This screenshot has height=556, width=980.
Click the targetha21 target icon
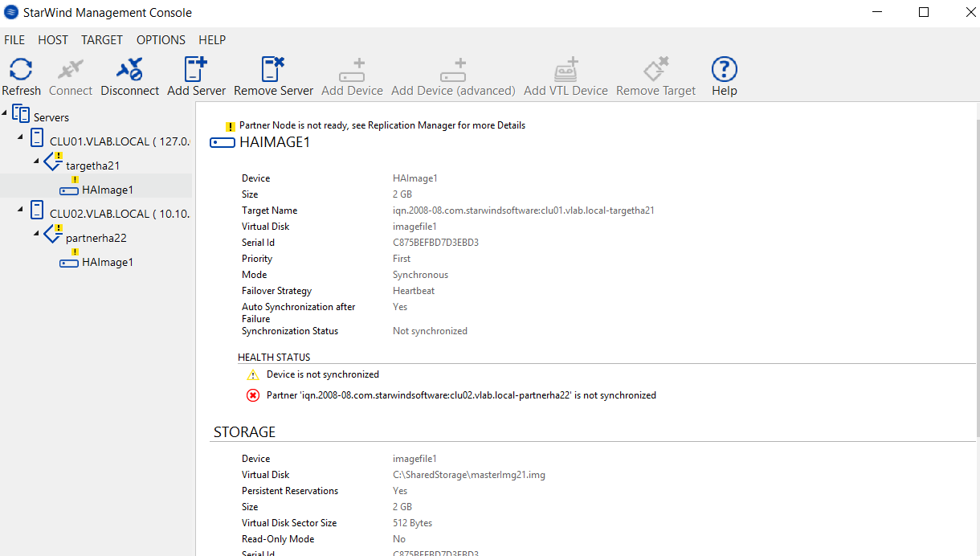click(53, 162)
